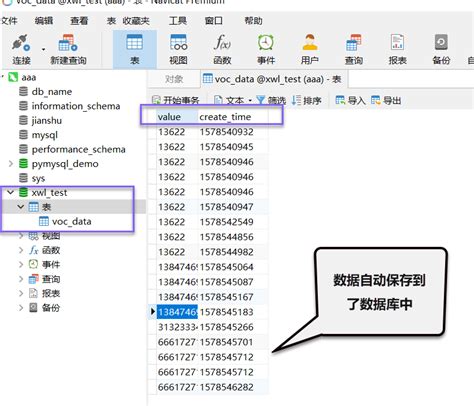Click the 报表 report icon
This screenshot has height=406, width=474.
coord(397,43)
